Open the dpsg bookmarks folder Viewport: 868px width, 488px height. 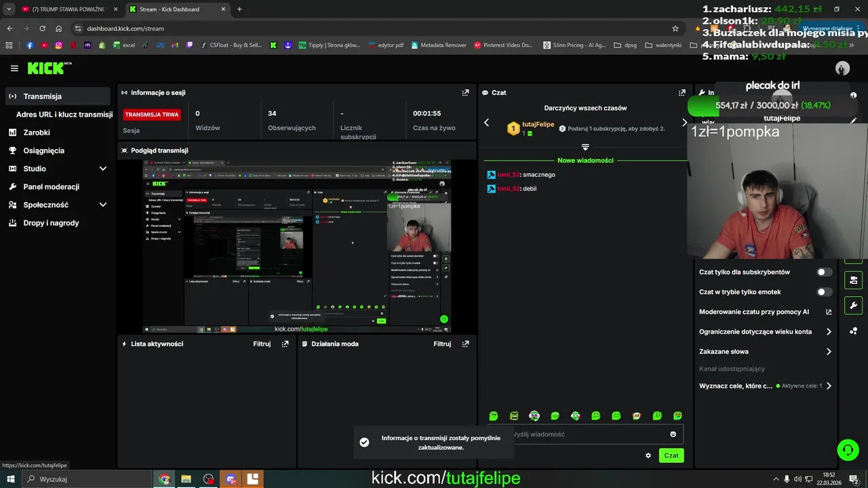click(625, 45)
